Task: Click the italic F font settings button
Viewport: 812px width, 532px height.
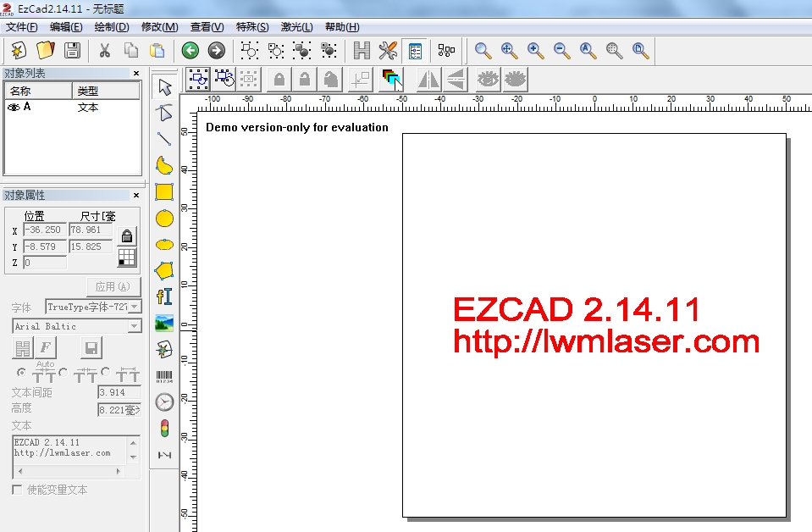Action: [46, 347]
